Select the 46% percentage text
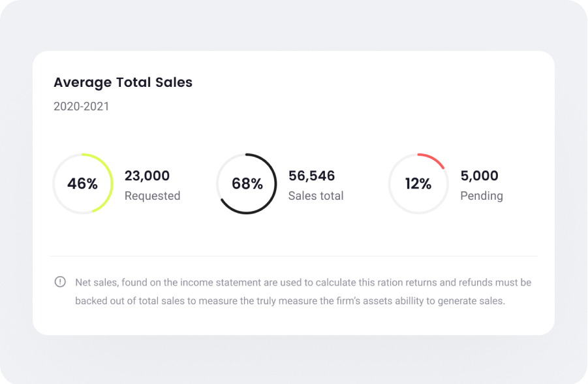 (82, 184)
